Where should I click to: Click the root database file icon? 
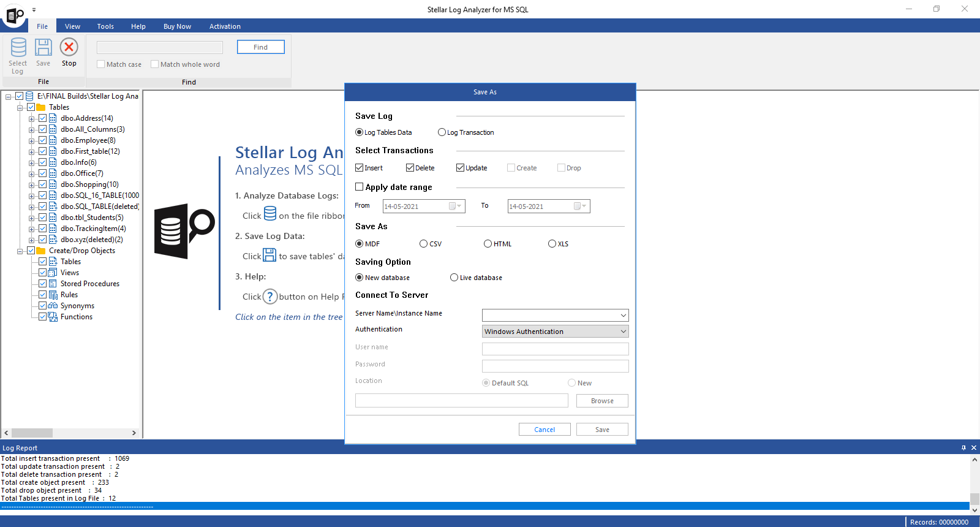(29, 96)
